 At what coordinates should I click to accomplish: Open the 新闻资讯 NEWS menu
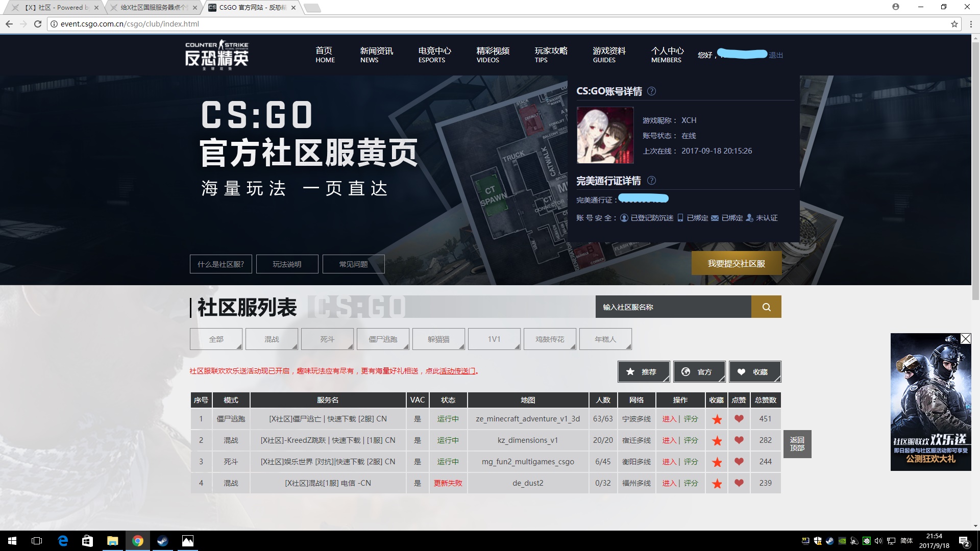coord(376,55)
